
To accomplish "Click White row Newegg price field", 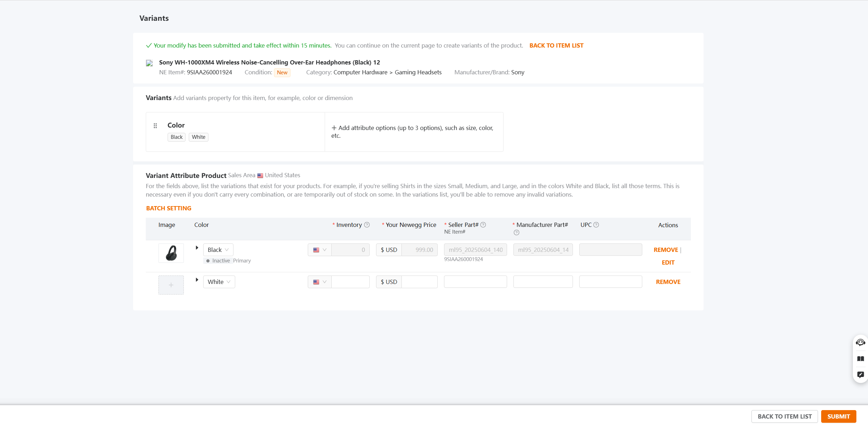I will tap(419, 282).
